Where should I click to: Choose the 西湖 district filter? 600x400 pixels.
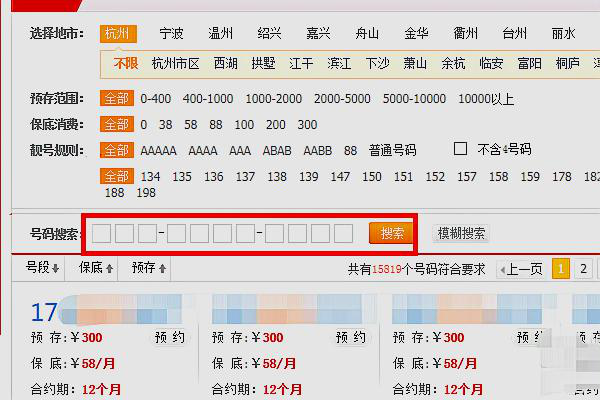[226, 63]
